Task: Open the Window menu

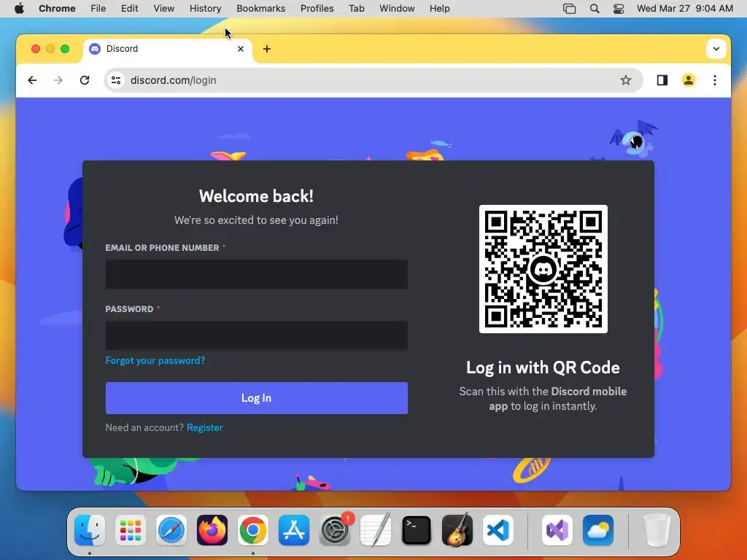Action: [x=397, y=9]
